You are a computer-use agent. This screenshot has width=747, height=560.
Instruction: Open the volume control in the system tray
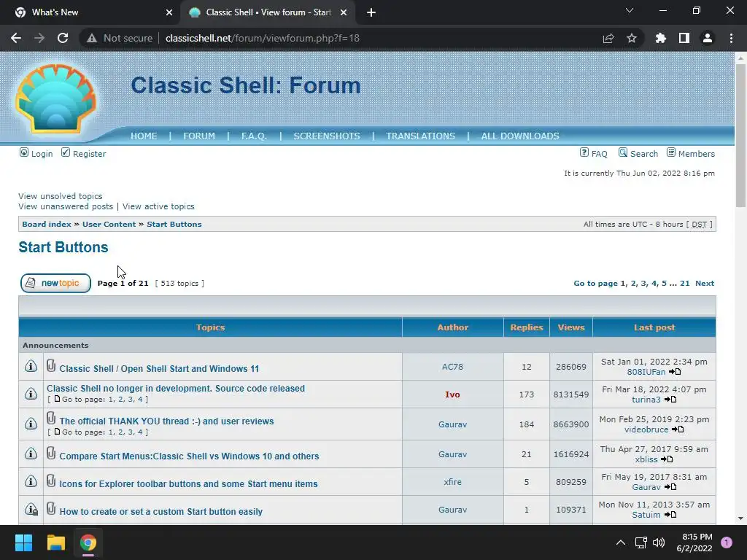pyautogui.click(x=659, y=542)
